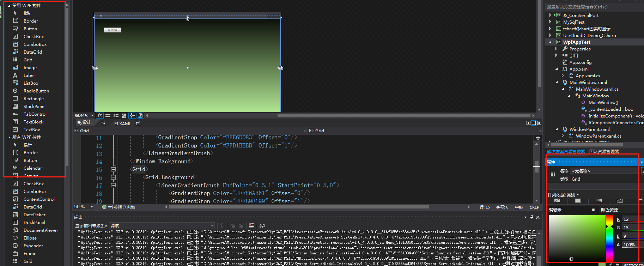The width and height of the screenshot is (644, 266).
Task: Select _contentLoaded : bool field
Action: [611, 109]
